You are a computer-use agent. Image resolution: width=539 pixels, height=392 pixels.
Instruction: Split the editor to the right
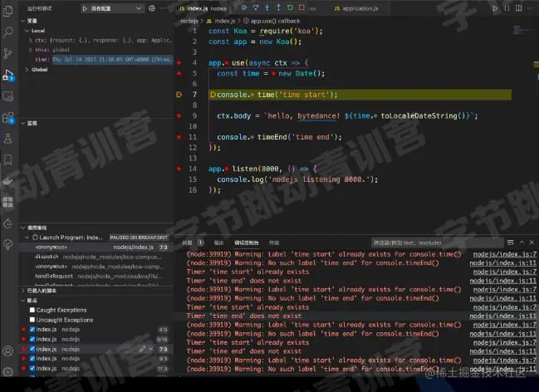[519, 8]
